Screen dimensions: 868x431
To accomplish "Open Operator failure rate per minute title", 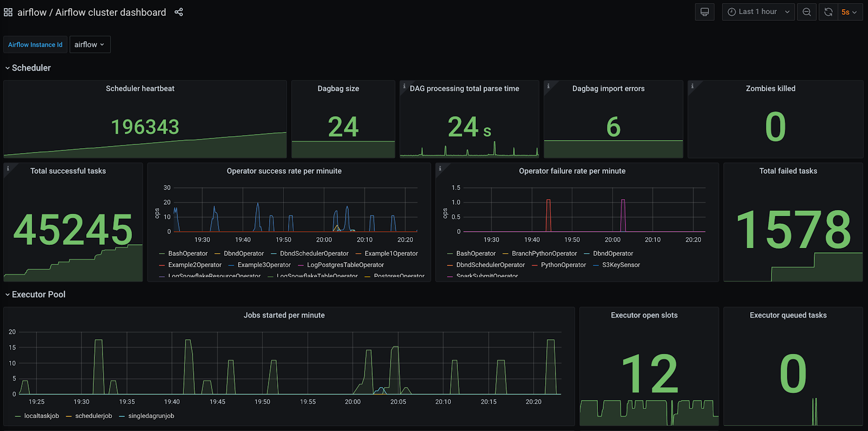I will [572, 171].
